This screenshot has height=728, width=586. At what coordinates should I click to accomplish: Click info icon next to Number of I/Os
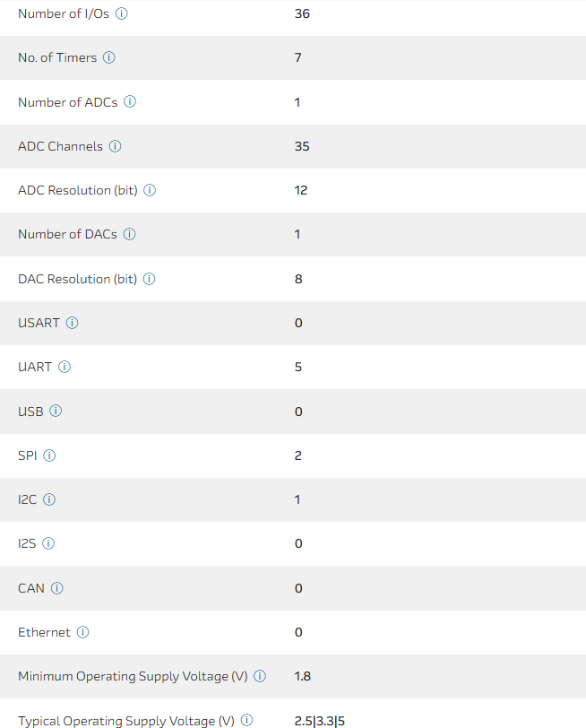122,13
